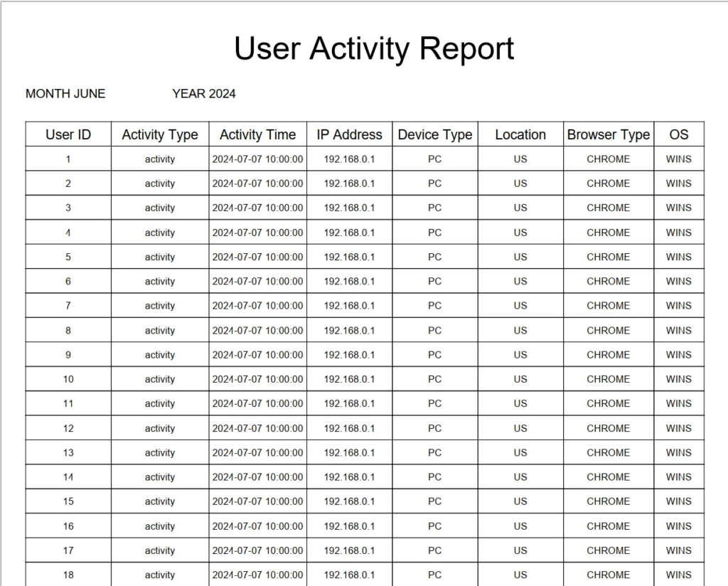The height and width of the screenshot is (586, 728).
Task: Select the Device Type column header
Action: click(434, 134)
